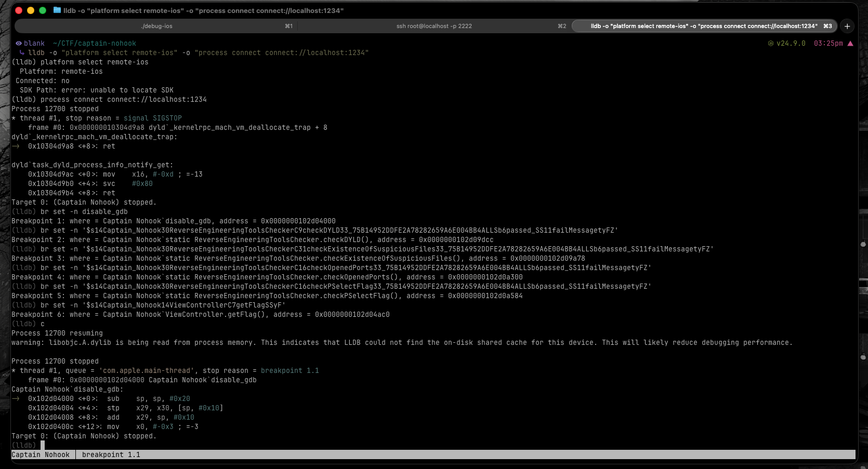Screen dimensions: 868x469
Task: Maximize the window with the green button
Action: coord(43,10)
